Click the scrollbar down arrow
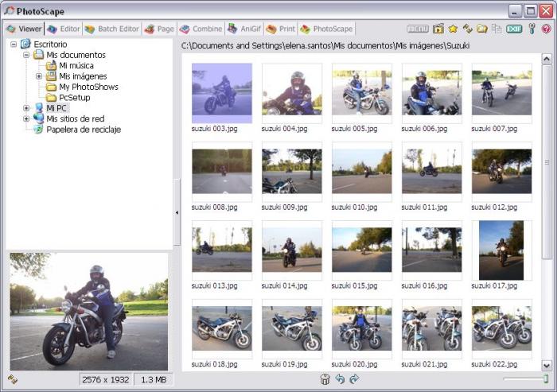This screenshot has width=557, height=392. 547,365
